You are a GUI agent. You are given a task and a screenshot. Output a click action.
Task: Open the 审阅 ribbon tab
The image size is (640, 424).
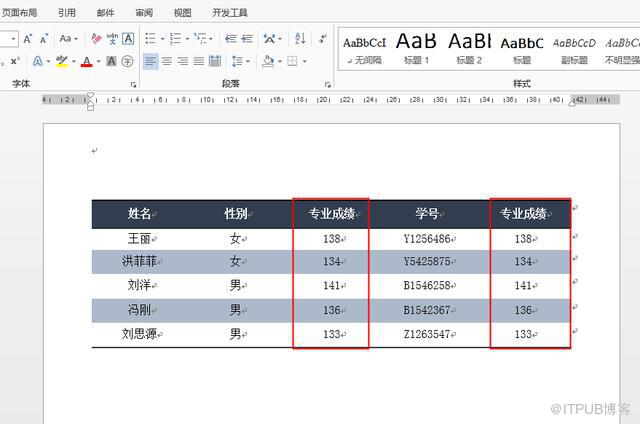144,13
